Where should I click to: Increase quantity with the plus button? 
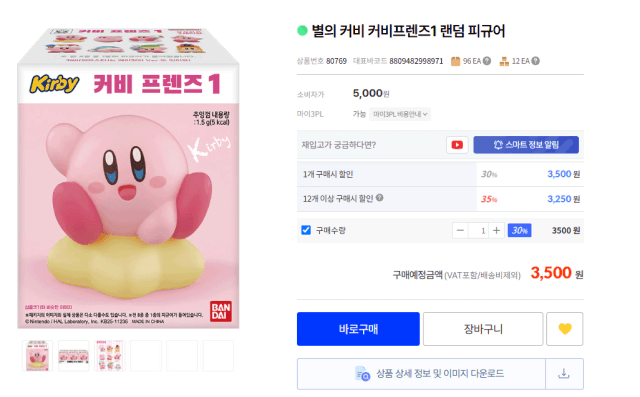click(496, 231)
